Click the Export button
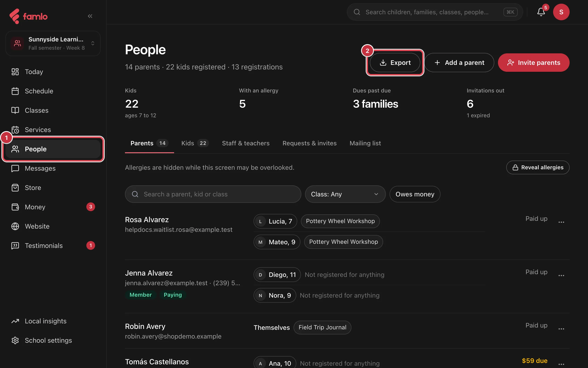This screenshot has height=368, width=588. pos(395,63)
